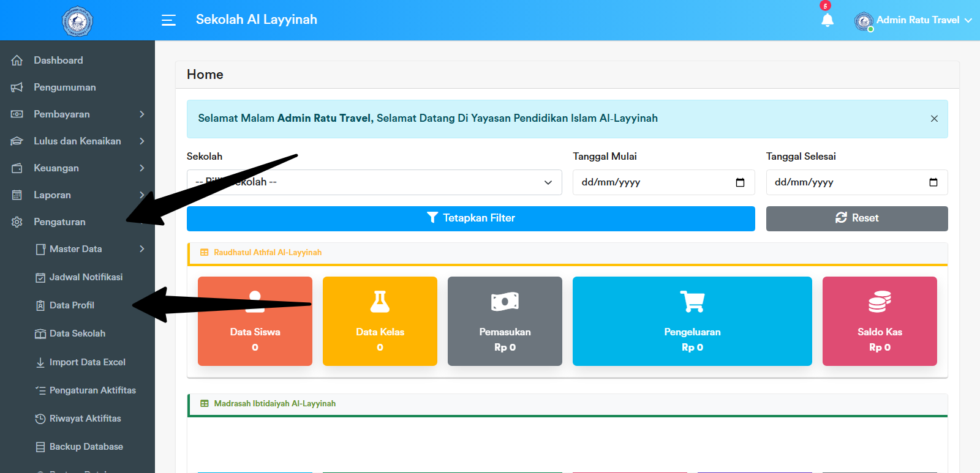This screenshot has width=980, height=473.
Task: Toggle the hamburger sidebar menu
Action: click(x=168, y=20)
